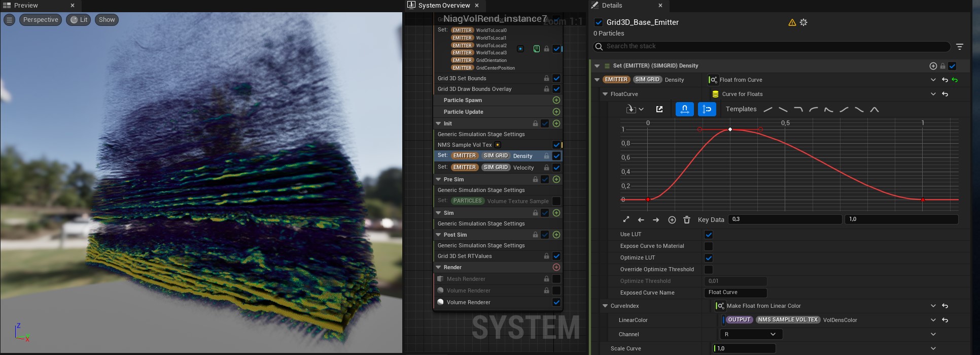Image resolution: width=980 pixels, height=355 pixels.
Task: Apply the linear ramp up curve template
Action: [768, 110]
